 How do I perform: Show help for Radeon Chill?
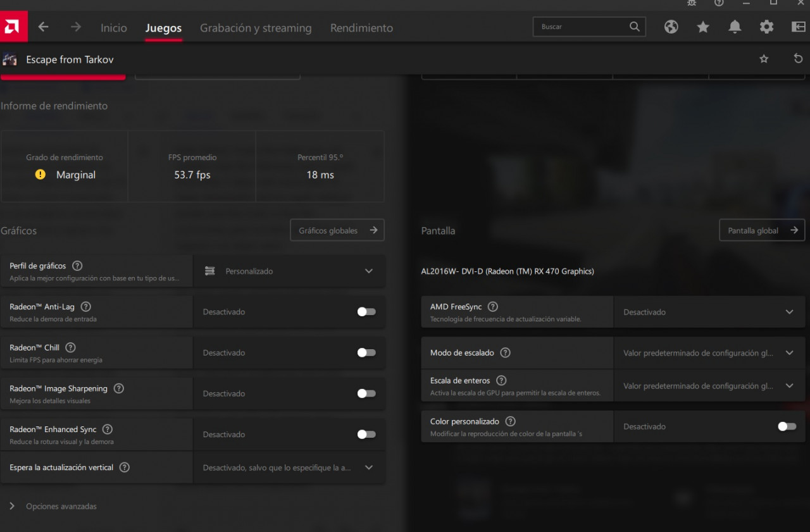pos(70,347)
